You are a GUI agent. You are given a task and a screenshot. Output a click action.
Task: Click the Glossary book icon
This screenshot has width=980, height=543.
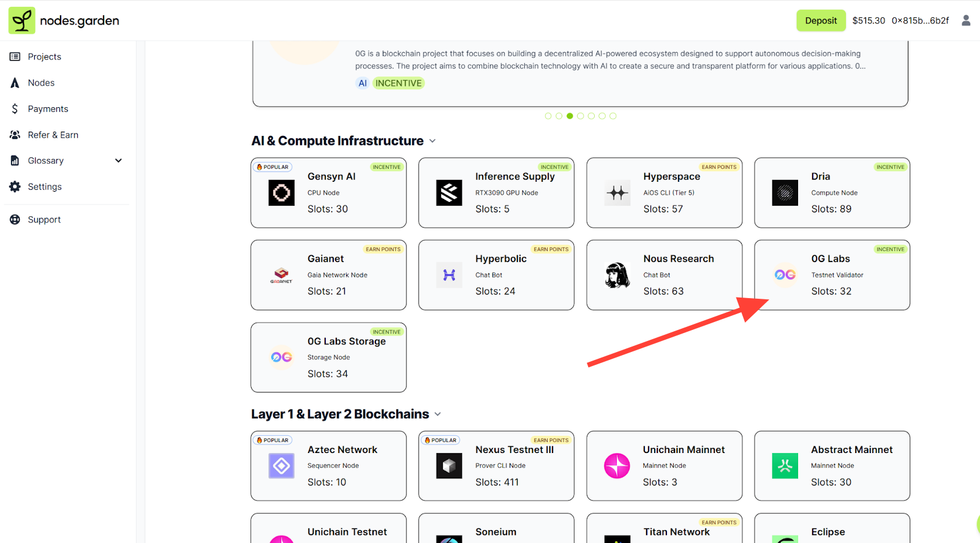(x=15, y=160)
